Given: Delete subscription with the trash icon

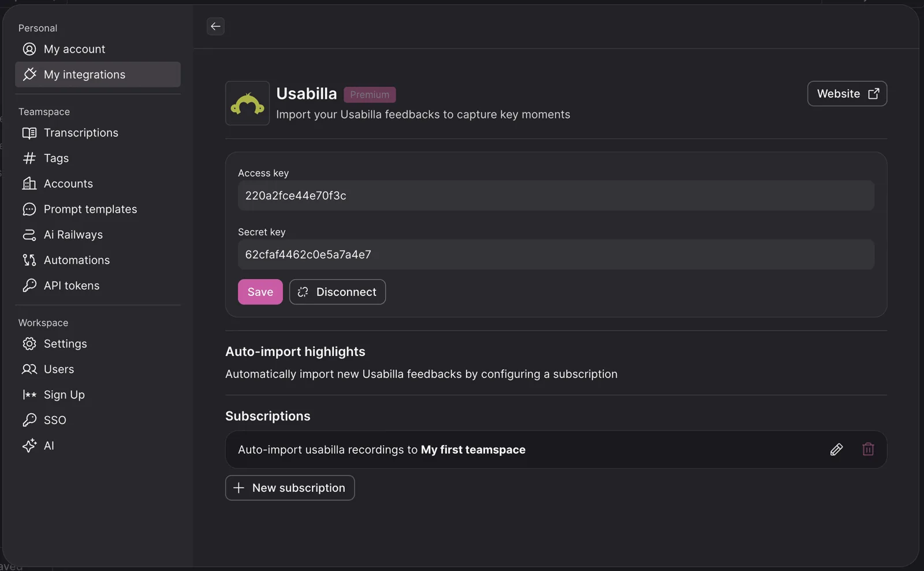Looking at the screenshot, I should (x=868, y=450).
